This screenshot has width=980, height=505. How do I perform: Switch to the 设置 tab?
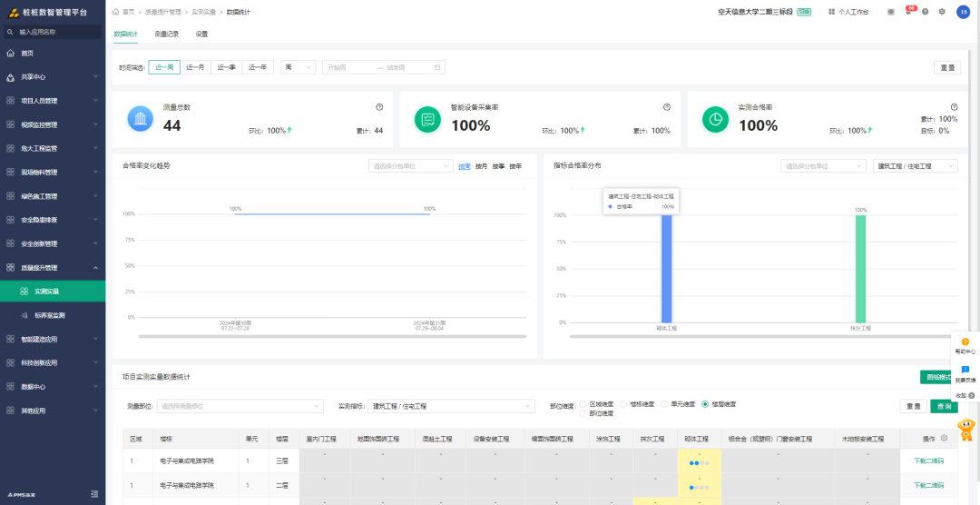pyautogui.click(x=201, y=35)
